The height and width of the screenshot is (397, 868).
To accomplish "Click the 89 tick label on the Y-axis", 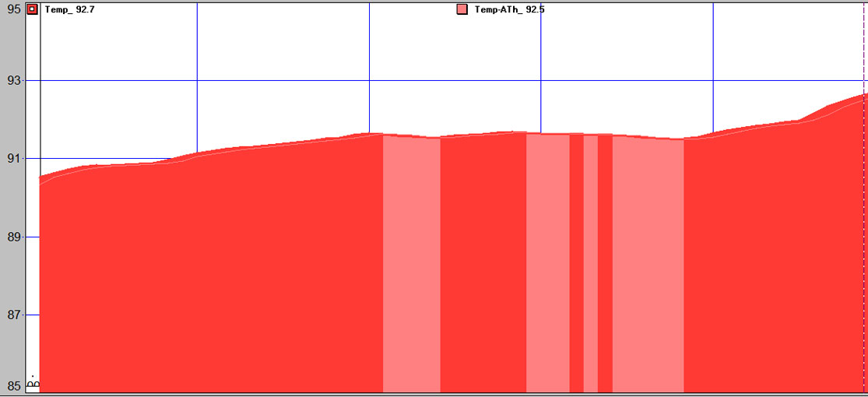I will tap(13, 237).
